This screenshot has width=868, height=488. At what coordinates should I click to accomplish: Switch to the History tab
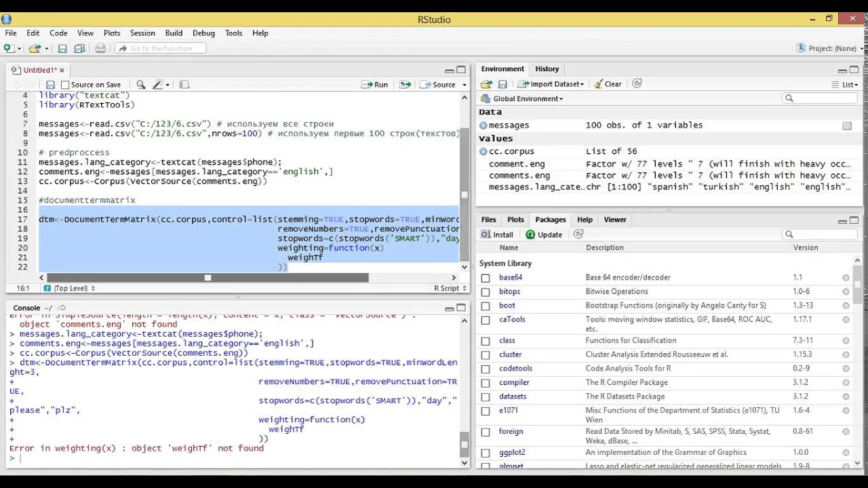coord(547,68)
